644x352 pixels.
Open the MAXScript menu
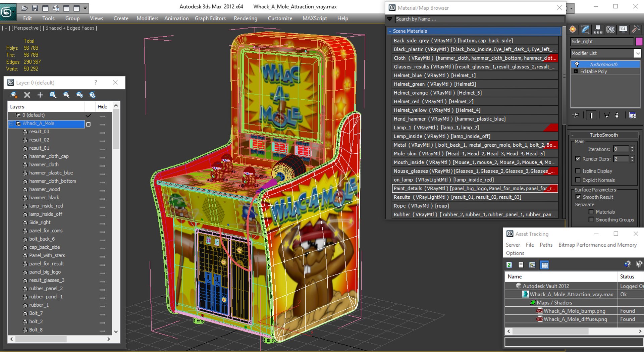tap(315, 18)
